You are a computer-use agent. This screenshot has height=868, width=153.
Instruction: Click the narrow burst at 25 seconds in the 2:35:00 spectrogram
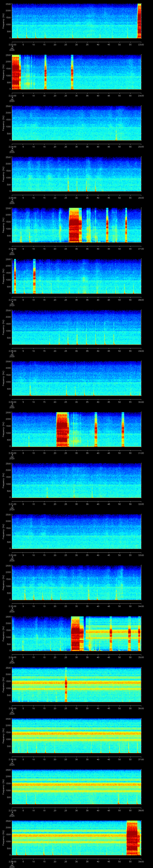(66, 685)
